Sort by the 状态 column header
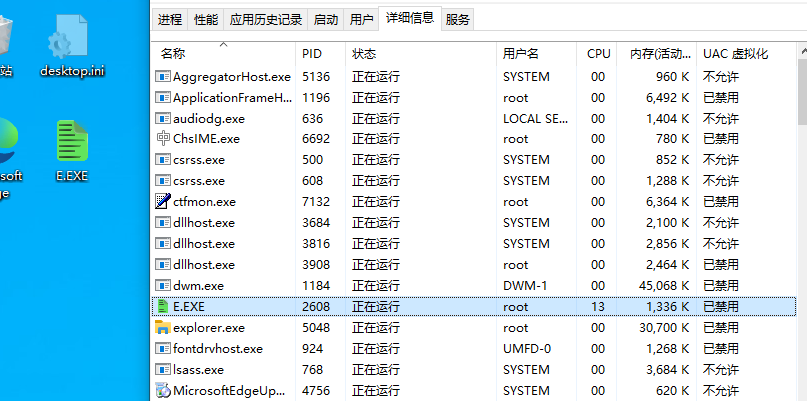 click(x=421, y=54)
